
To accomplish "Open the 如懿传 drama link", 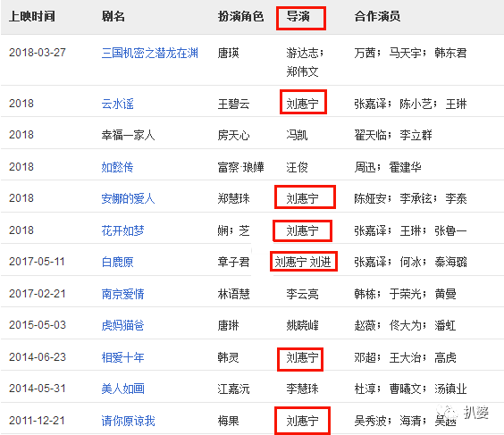I will pyautogui.click(x=117, y=167).
